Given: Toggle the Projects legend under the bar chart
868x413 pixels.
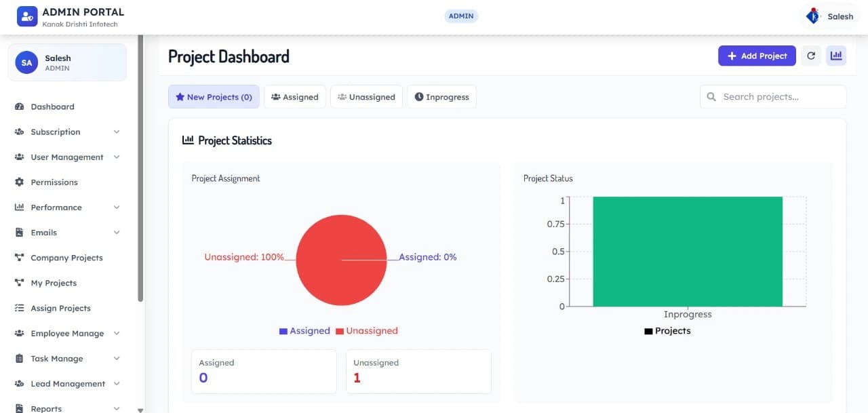Looking at the screenshot, I should point(667,331).
